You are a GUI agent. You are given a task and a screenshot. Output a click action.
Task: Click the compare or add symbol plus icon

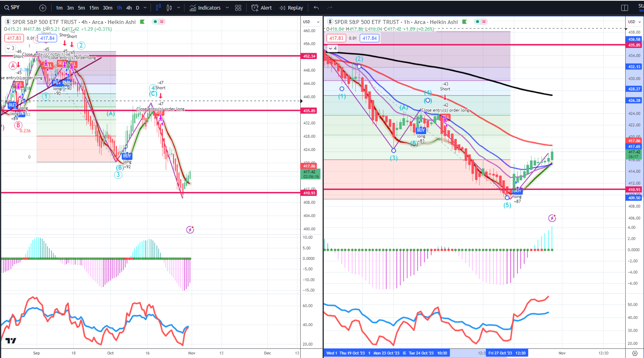(43, 8)
